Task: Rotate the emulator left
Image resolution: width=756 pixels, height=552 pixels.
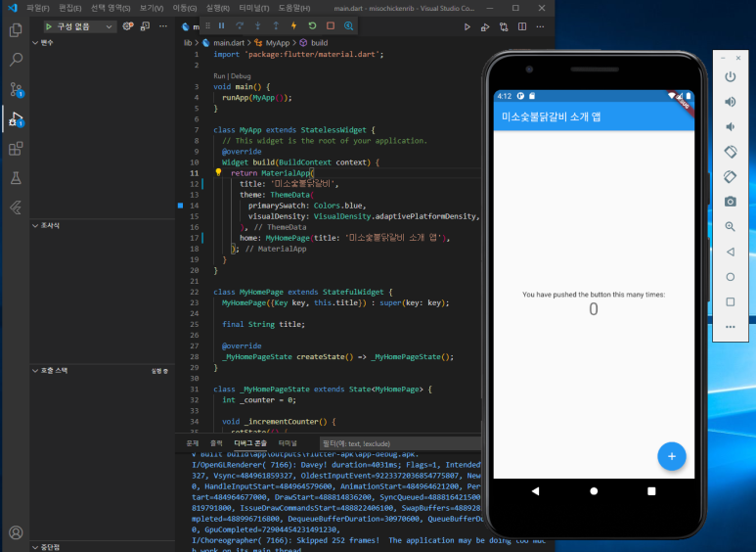Action: [730, 152]
